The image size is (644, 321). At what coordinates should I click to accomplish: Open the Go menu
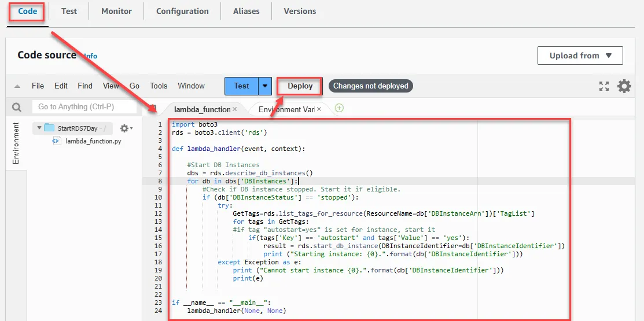point(135,86)
